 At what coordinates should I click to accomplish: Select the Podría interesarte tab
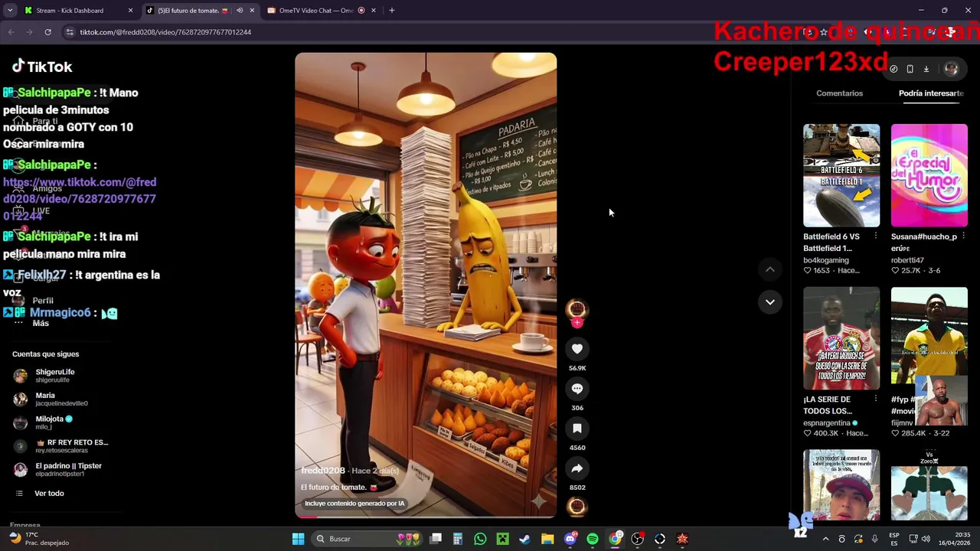[931, 93]
